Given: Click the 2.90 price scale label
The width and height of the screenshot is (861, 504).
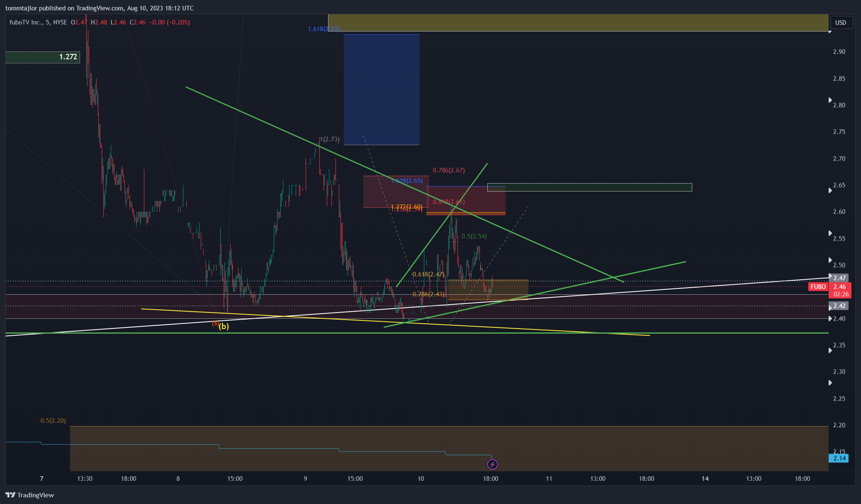Looking at the screenshot, I should coord(839,52).
